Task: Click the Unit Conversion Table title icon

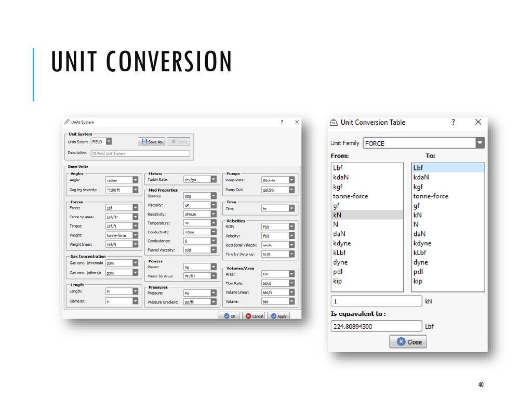Action: pos(334,122)
